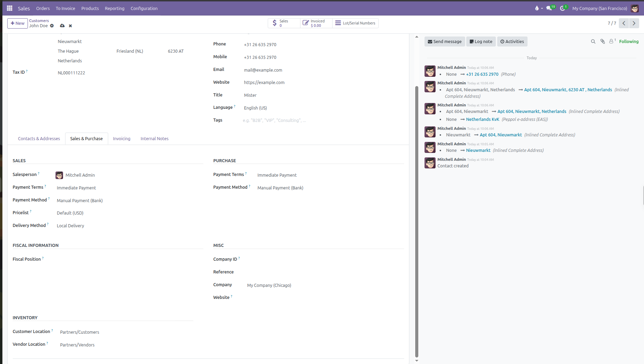The image size is (644, 364).
Task: Open the Pricelist Default (USD) dropdown
Action: (129, 213)
